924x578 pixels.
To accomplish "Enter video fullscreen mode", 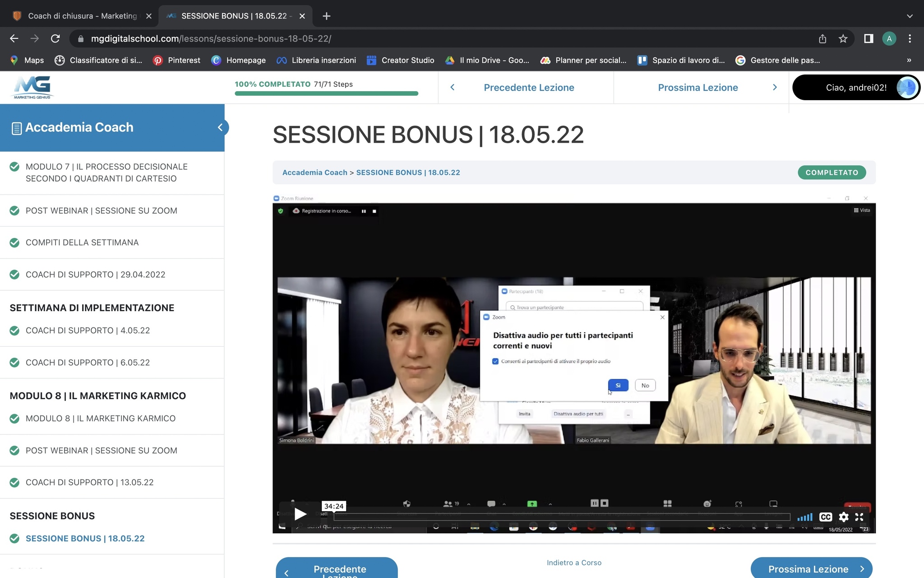I will (x=859, y=517).
